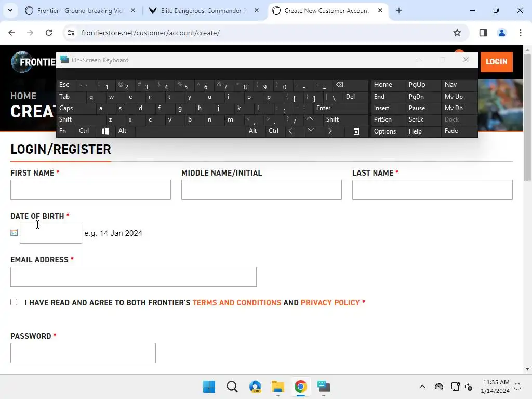Open the Chrome profile avatar
Screen dimensions: 532x399
[x=501, y=33]
